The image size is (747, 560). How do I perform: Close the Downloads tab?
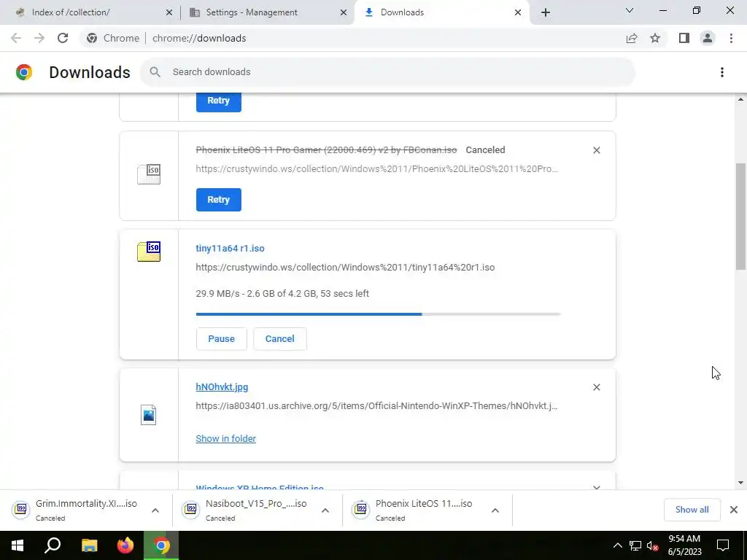(x=518, y=13)
